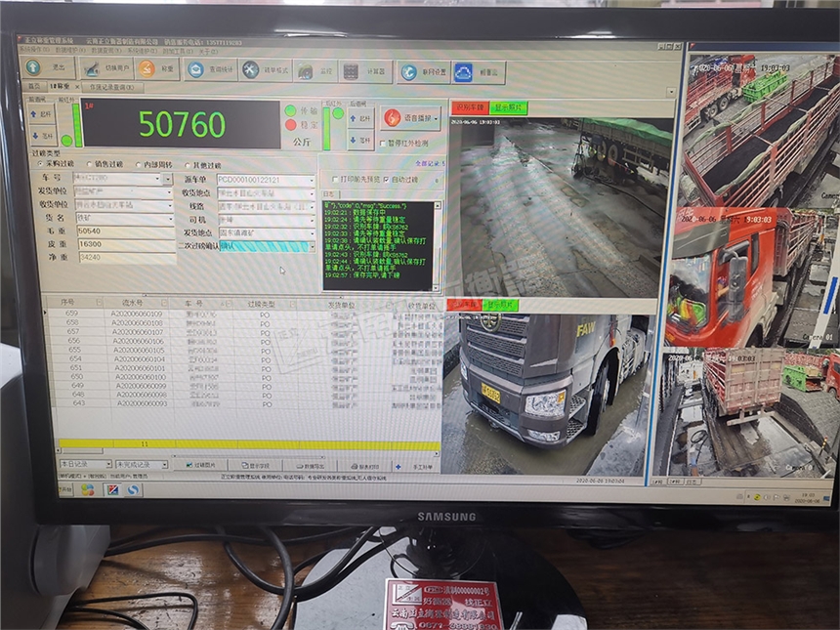
Task: Click the 串口设置 serial port settings icon
Action: click(407, 70)
